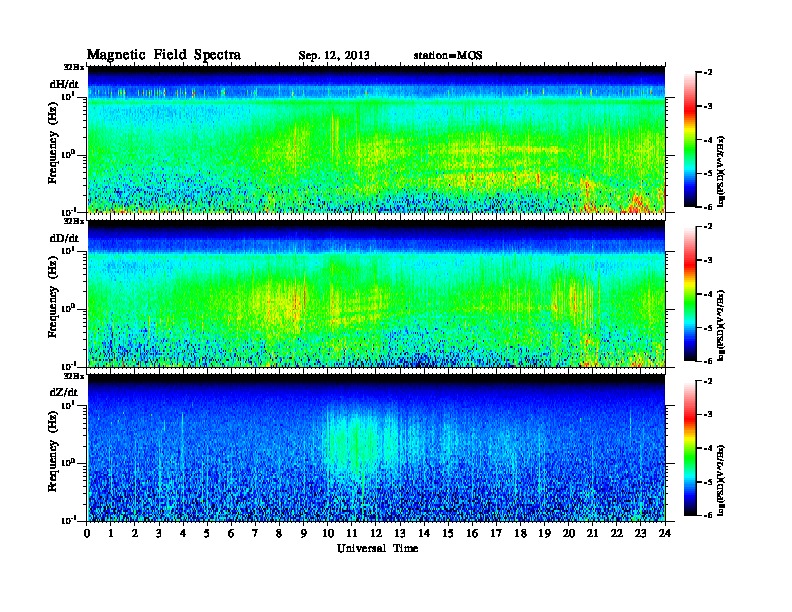Click hour 11 on the time axis
792x612 pixels.
click(x=352, y=533)
